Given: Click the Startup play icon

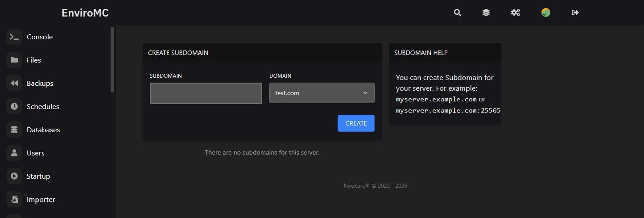Looking at the screenshot, I should pos(14,176).
